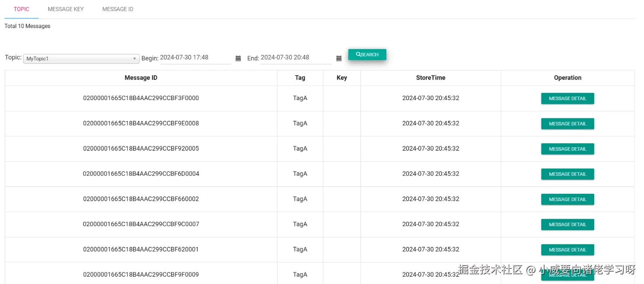Show message detail for ID ending BF620001
Viewport: 644px width, 284px height.
567,249
